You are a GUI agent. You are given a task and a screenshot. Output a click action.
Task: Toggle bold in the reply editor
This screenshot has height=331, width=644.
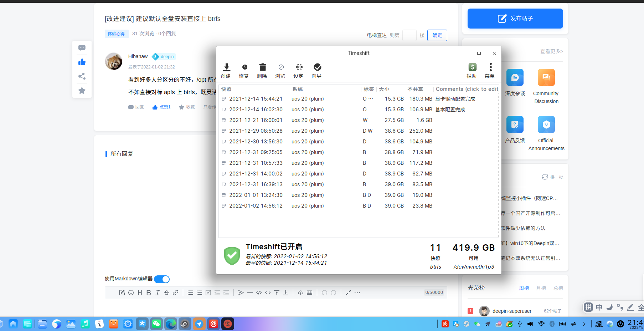(x=149, y=293)
